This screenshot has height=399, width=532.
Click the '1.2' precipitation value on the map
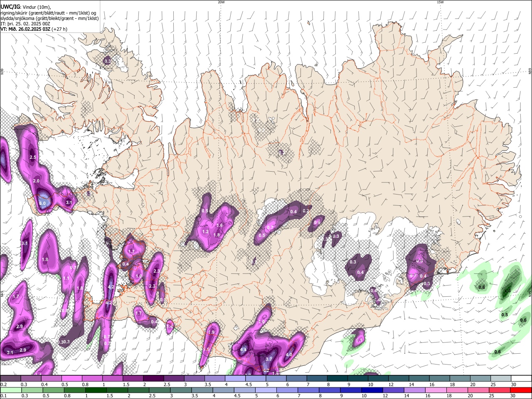[205, 232]
